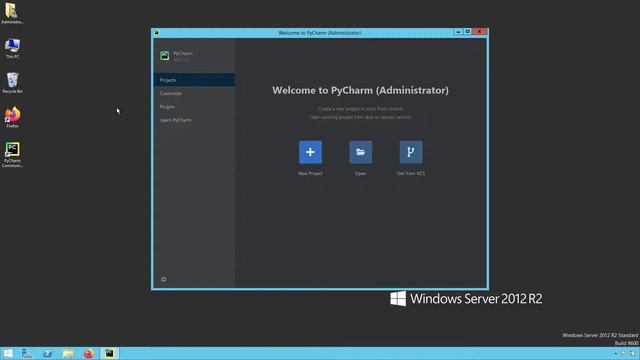The width and height of the screenshot is (640, 360).
Task: Click the PyCharm logo in the sidebar header
Action: (164, 56)
